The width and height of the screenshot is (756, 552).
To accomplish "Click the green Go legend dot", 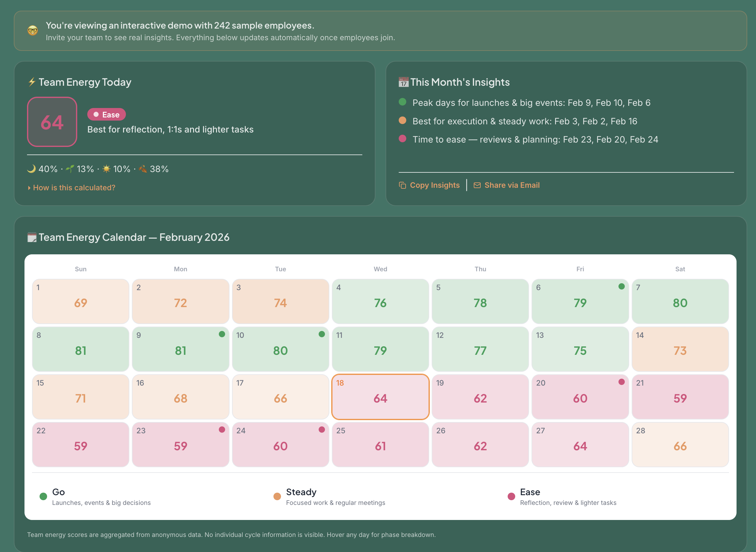I will (43, 496).
